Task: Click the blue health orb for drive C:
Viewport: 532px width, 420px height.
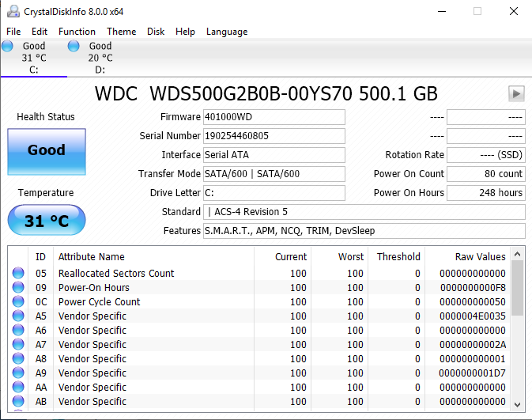Action: point(8,47)
